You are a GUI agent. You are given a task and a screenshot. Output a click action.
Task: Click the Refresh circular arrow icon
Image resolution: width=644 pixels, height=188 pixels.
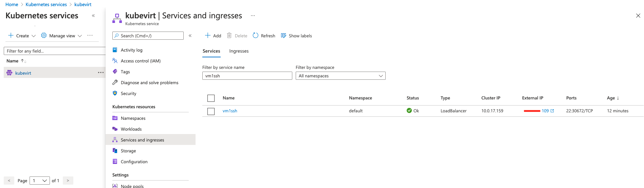coord(256,36)
